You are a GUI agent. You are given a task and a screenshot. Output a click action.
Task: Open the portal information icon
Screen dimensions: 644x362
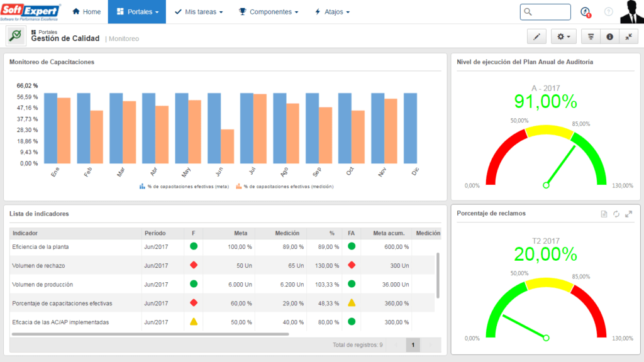[x=609, y=37]
